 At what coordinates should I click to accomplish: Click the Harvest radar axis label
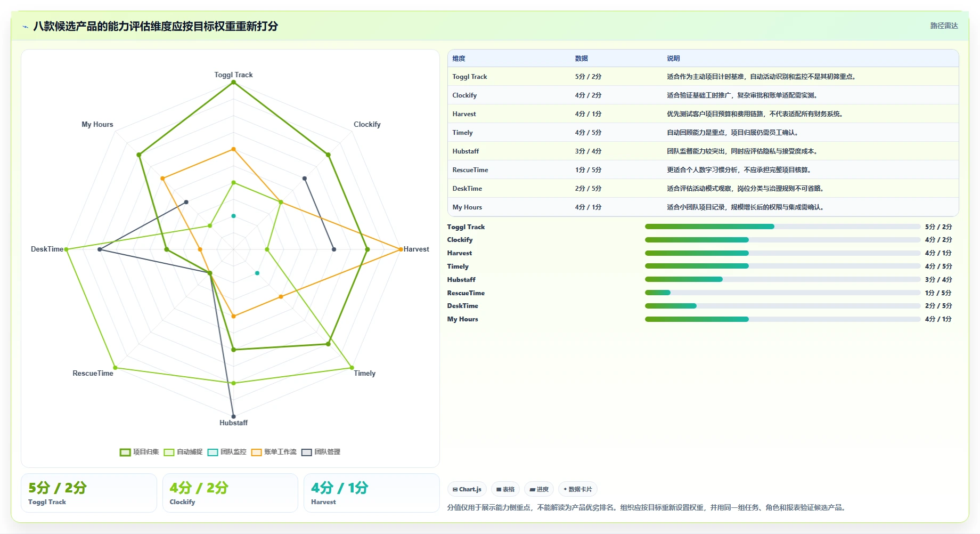click(x=416, y=249)
